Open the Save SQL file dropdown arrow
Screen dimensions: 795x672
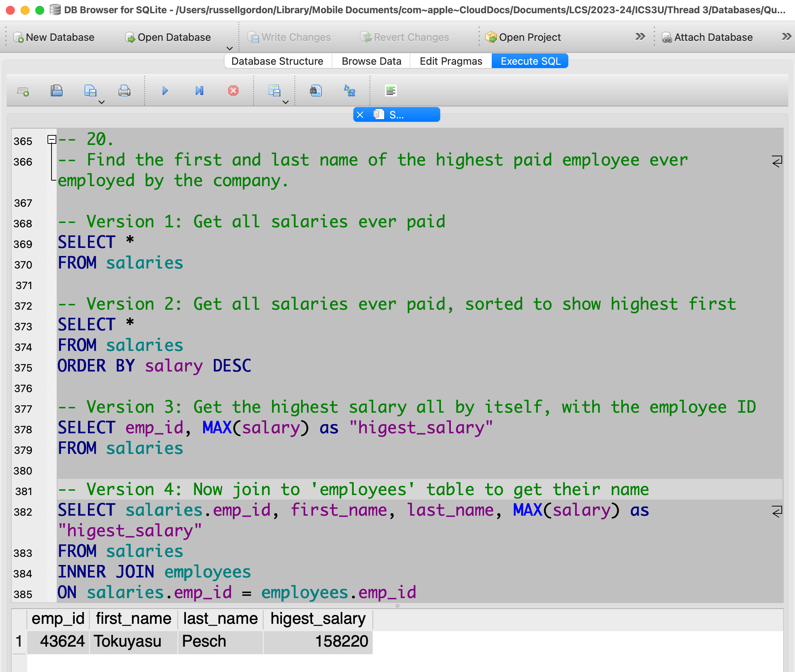pos(101,102)
